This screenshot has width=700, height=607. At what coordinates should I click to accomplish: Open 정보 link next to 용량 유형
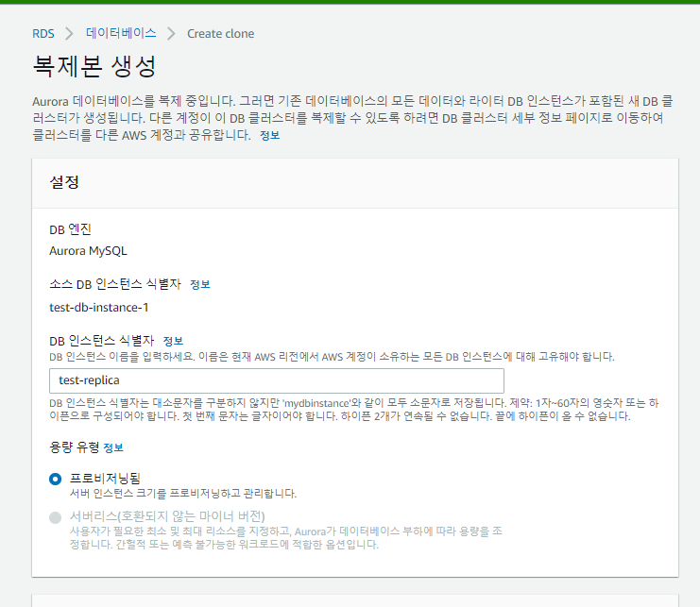tap(113, 447)
